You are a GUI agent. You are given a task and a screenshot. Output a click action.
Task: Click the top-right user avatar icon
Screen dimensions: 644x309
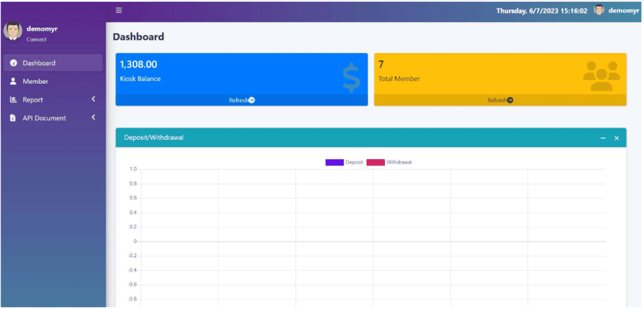click(x=599, y=10)
